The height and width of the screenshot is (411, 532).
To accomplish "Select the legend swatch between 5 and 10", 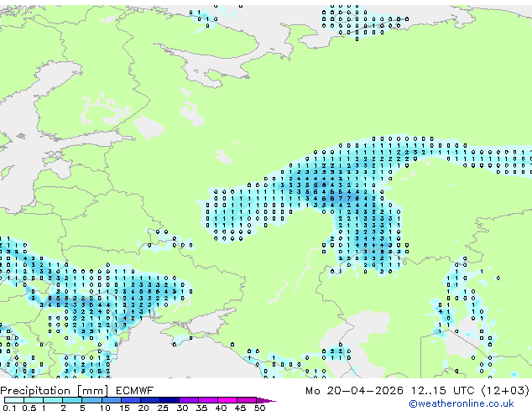I will click(91, 400).
